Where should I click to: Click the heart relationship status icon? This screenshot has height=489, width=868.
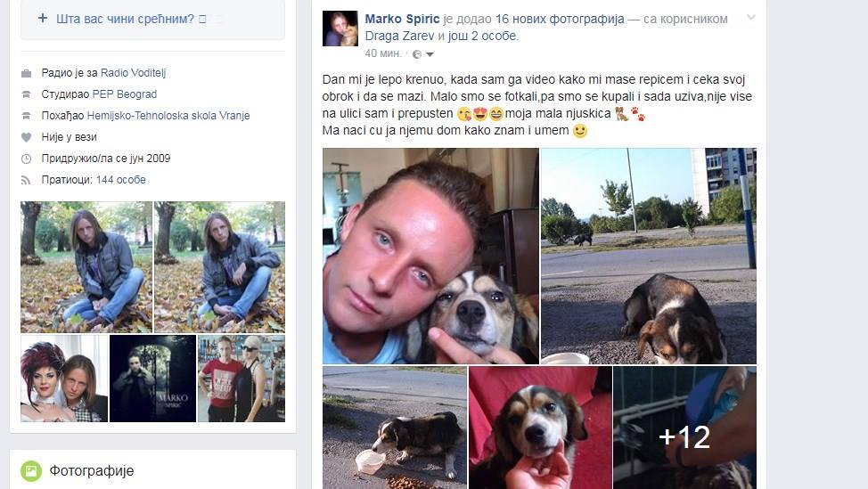tap(26, 137)
